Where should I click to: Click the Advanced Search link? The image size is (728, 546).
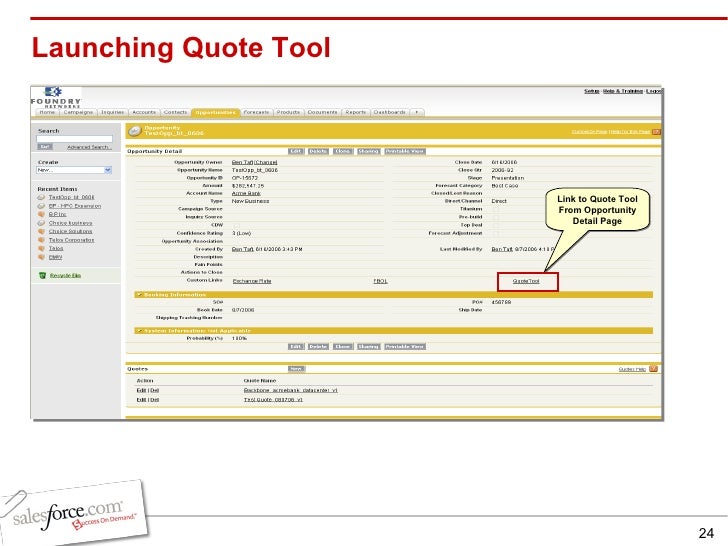[x=88, y=147]
